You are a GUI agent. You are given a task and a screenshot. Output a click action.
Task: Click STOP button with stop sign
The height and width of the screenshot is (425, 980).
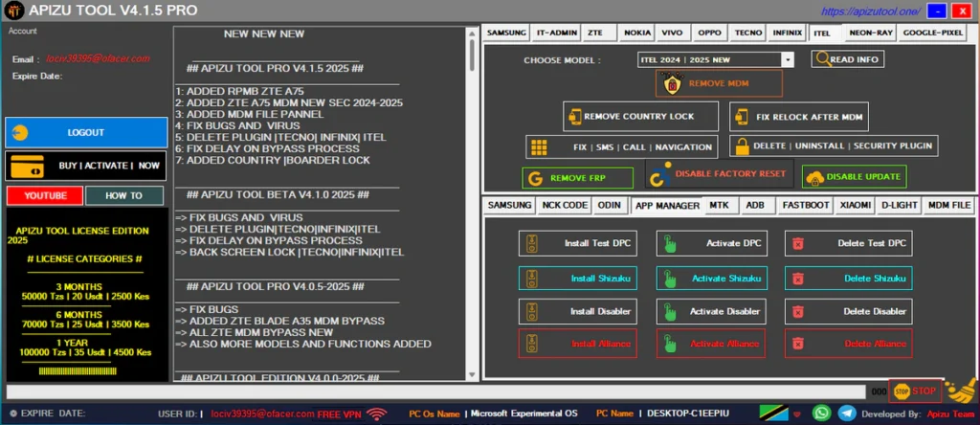coord(915,391)
